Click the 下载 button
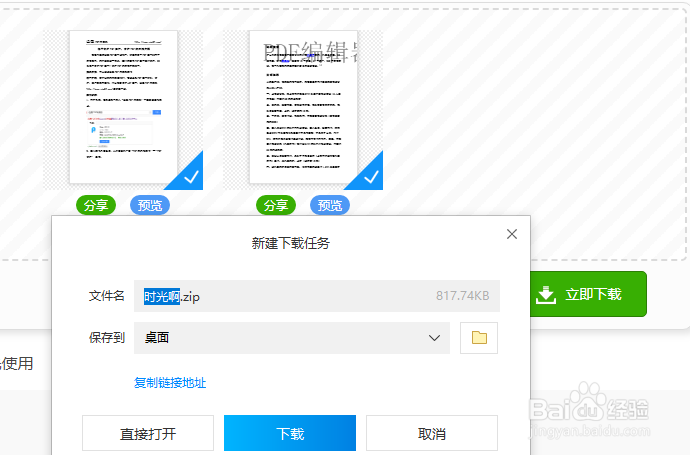 pos(290,433)
